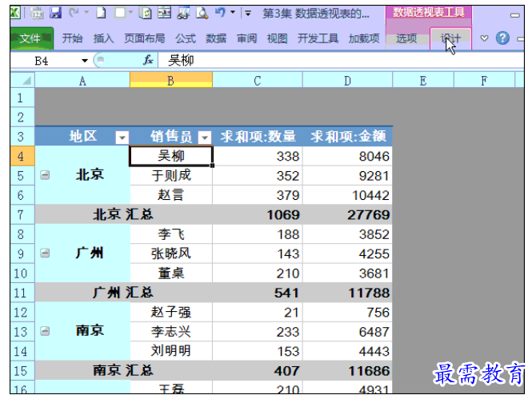Click the Redo arrow icon
Image resolution: width=532 pixels, height=399 pixels.
[74, 14]
